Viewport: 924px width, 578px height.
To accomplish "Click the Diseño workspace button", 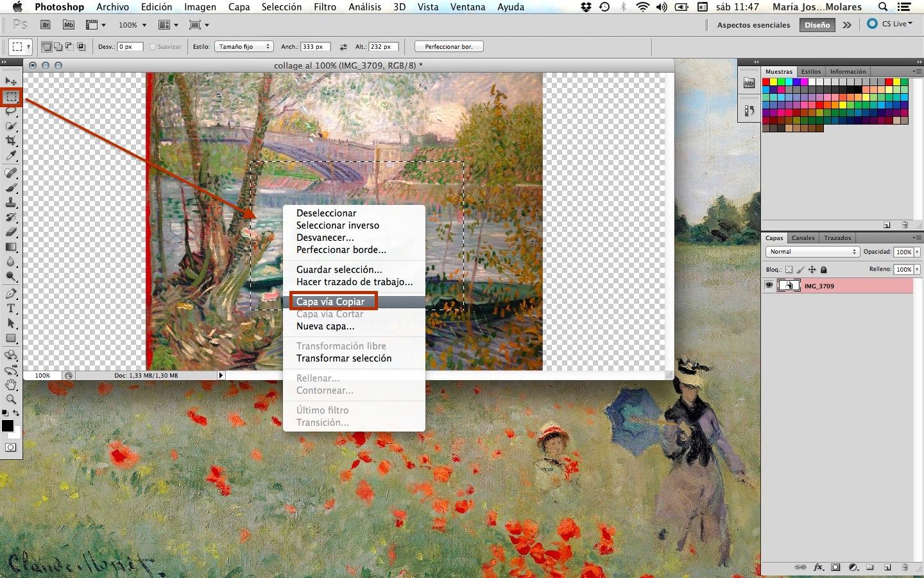I will tap(817, 25).
